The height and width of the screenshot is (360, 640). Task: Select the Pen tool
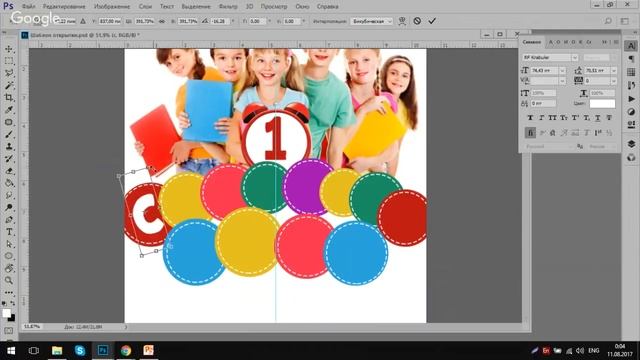pyautogui.click(x=9, y=220)
